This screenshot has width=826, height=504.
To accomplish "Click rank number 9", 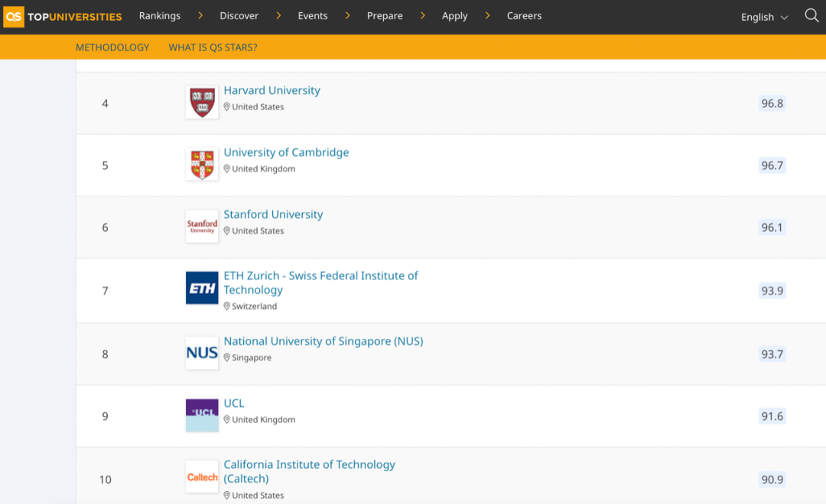I will (x=106, y=416).
